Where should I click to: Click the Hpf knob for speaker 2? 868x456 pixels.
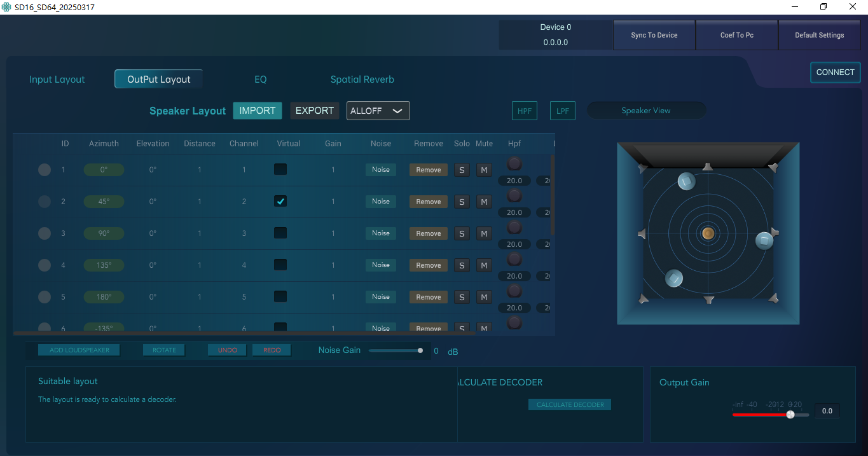click(x=514, y=195)
